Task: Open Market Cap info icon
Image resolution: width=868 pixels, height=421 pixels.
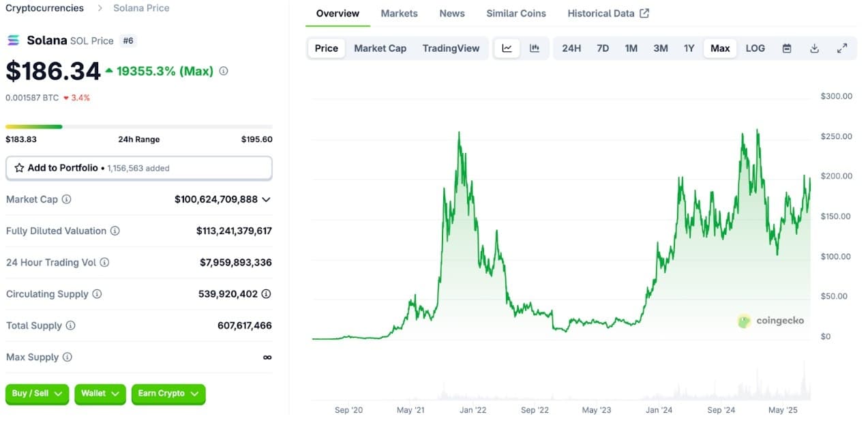Action: [66, 199]
